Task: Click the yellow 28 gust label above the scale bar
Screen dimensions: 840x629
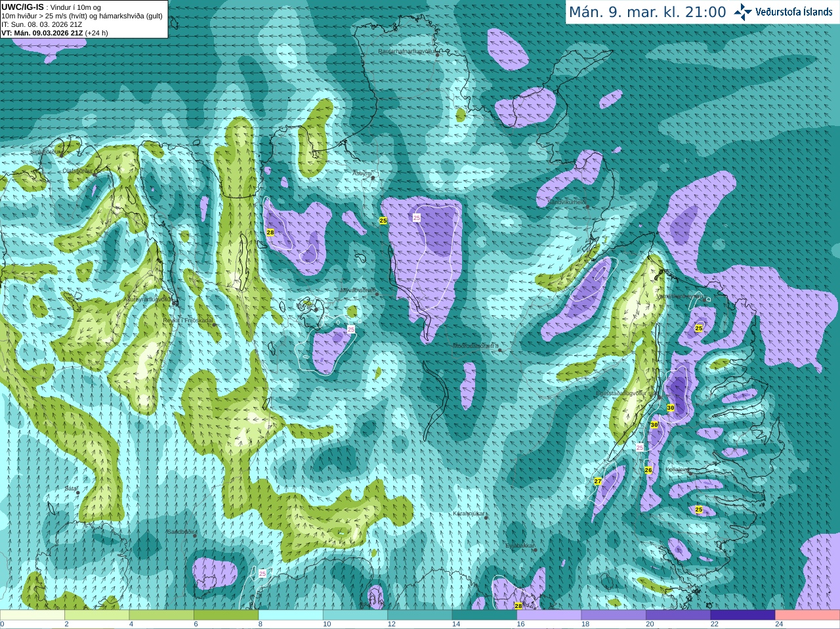Action: click(518, 606)
